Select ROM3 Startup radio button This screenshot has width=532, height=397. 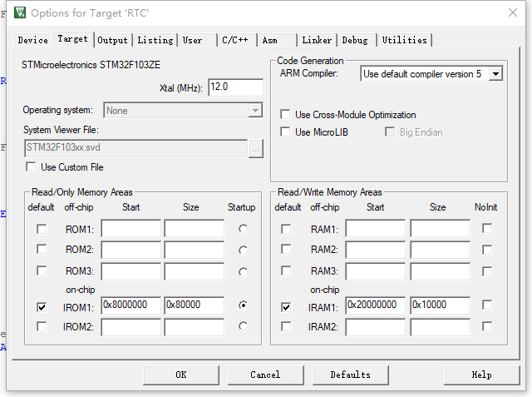coord(243,271)
